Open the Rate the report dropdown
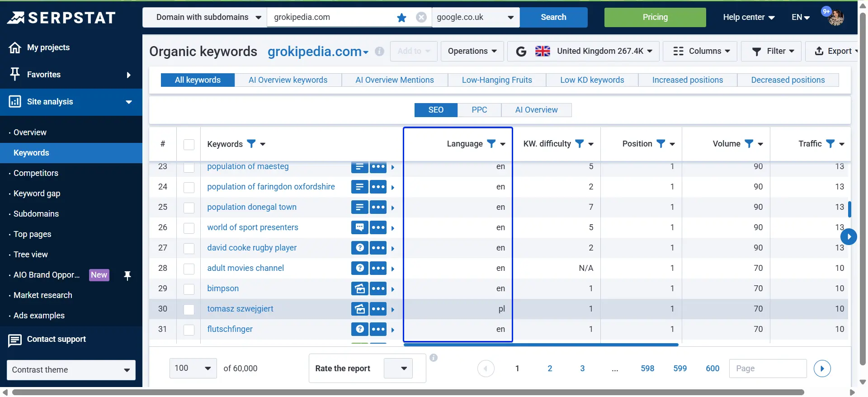This screenshot has width=868, height=397. [398, 369]
